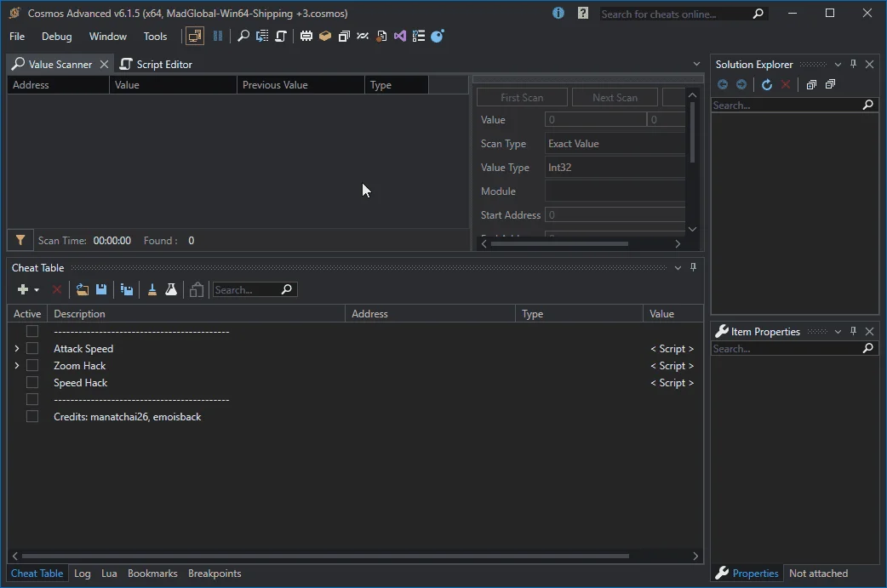Viewport: 887px width, 588px height.
Task: Switch to the Lua bottom tab
Action: click(x=109, y=574)
